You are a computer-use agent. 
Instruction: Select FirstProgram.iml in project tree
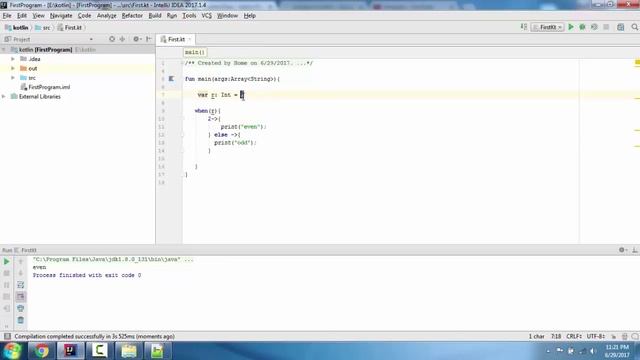49,87
